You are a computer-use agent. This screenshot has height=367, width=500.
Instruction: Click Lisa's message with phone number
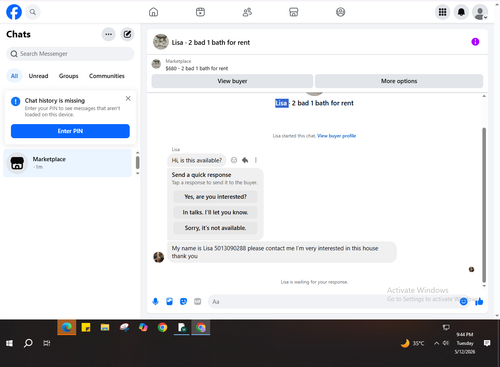coord(282,252)
